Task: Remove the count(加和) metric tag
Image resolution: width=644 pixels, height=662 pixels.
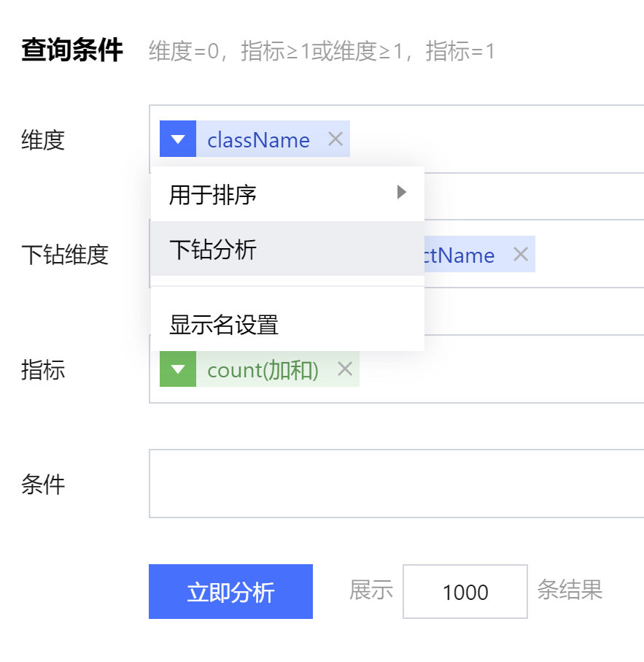Action: pos(345,369)
